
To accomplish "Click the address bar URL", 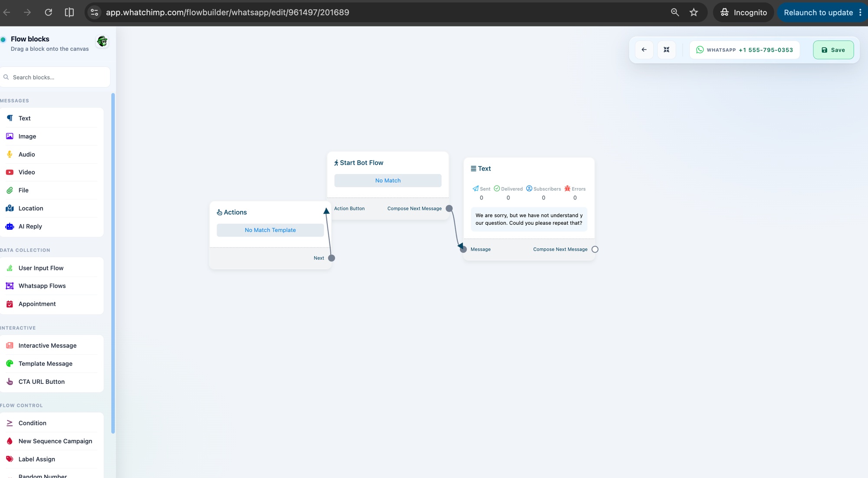I will pos(227,12).
